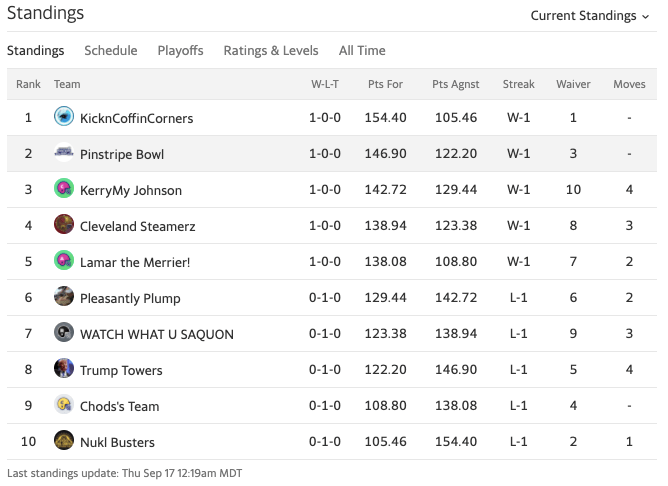
Task: Click Pleasantly Plump team avatar
Action: 64,297
